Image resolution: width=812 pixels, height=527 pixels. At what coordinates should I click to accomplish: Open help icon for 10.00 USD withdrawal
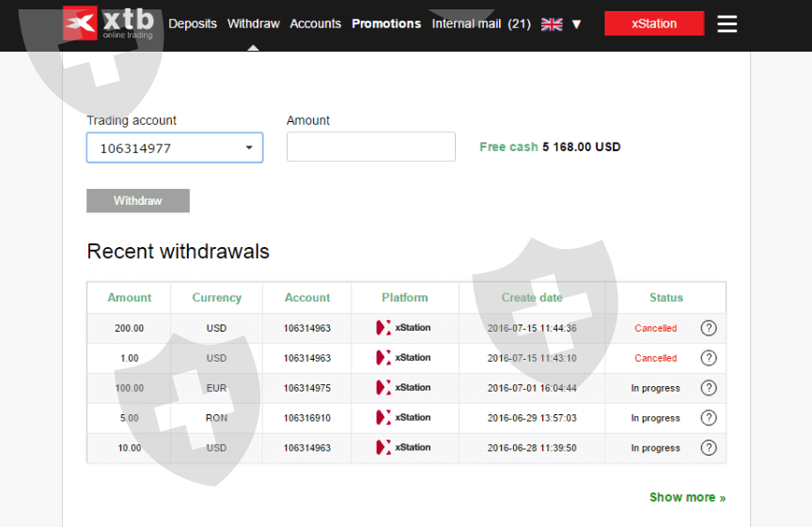point(709,448)
